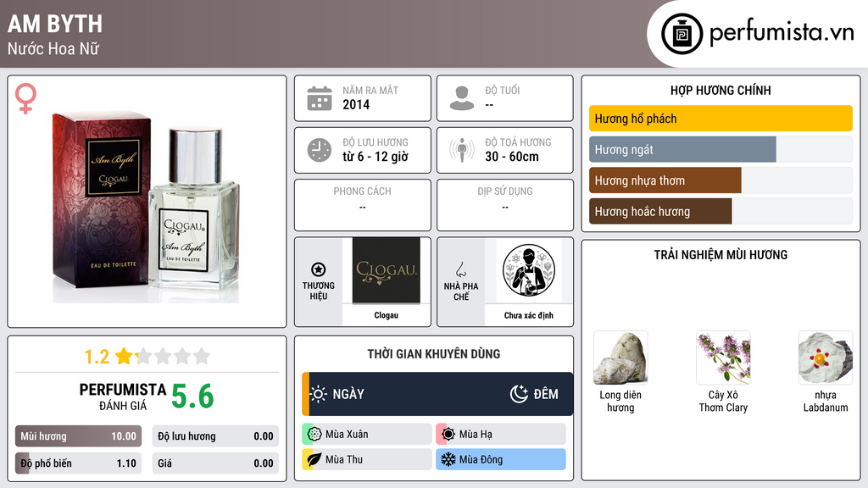Click the Hương nhựa thơm accord bar
This screenshot has height=488, width=868.
click(x=721, y=180)
